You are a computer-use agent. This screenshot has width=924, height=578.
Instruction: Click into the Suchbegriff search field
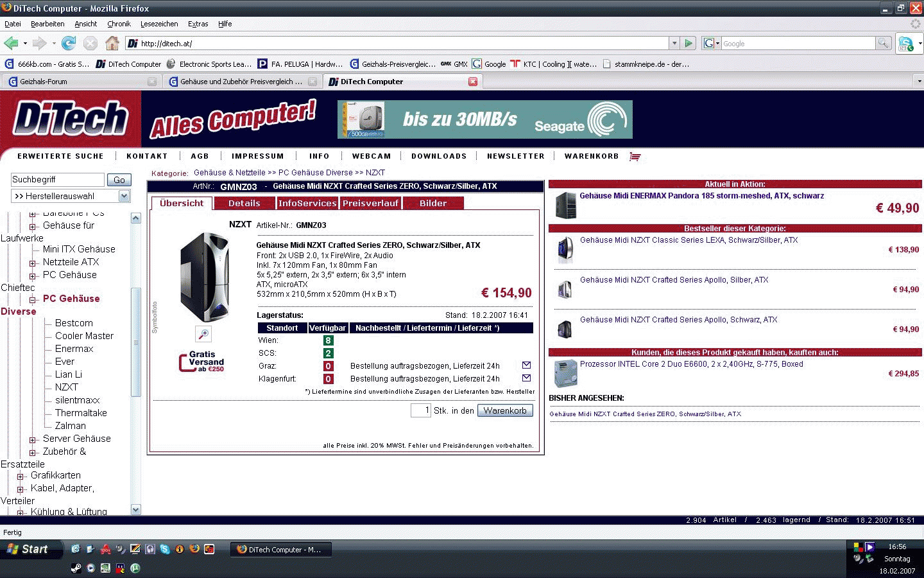coord(57,180)
